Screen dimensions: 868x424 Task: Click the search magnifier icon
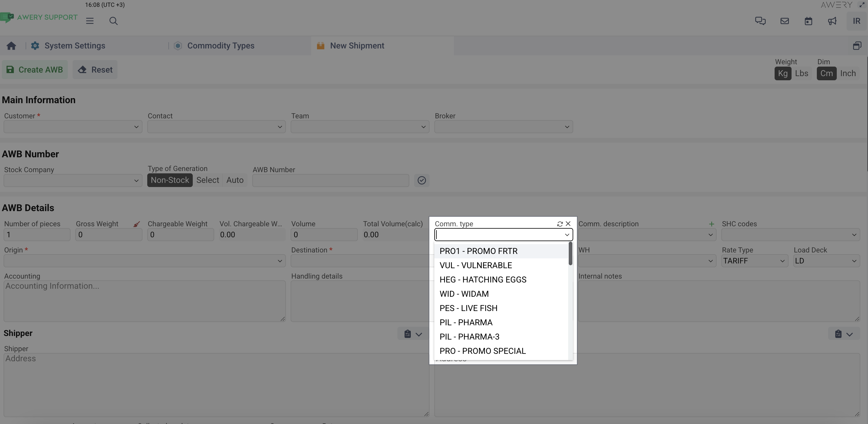click(x=114, y=21)
